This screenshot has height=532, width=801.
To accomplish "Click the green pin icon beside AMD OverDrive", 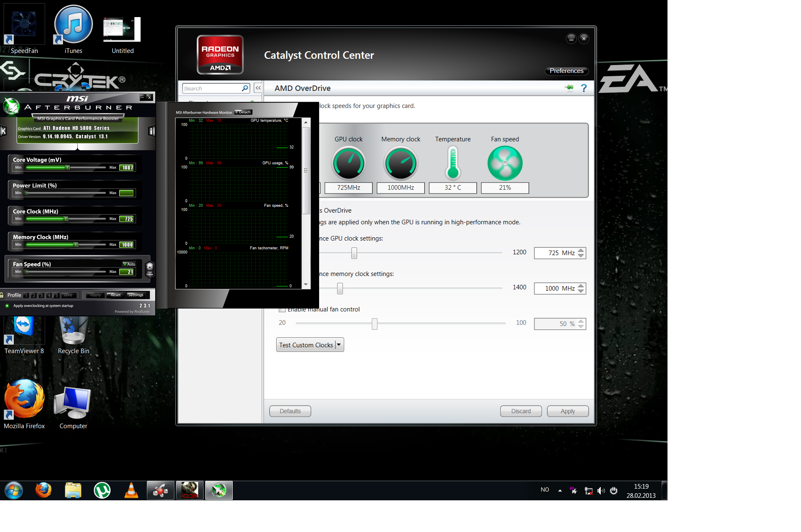I will 569,88.
